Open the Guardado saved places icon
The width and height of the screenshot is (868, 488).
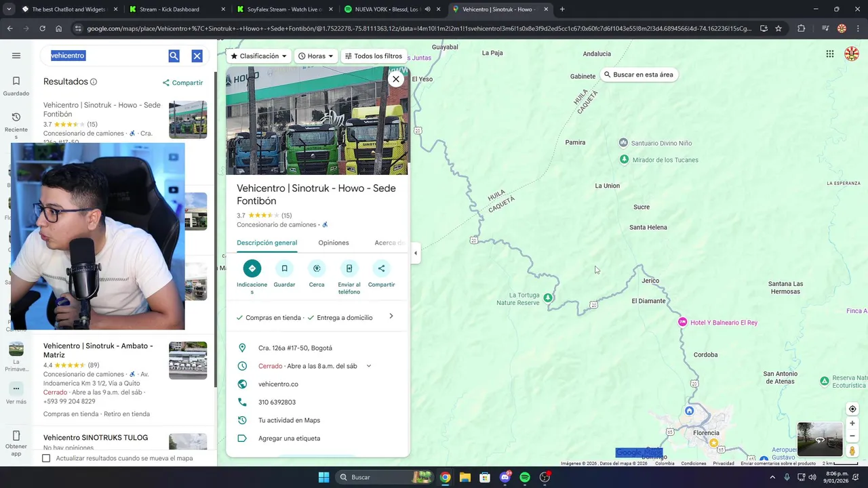pos(16,81)
